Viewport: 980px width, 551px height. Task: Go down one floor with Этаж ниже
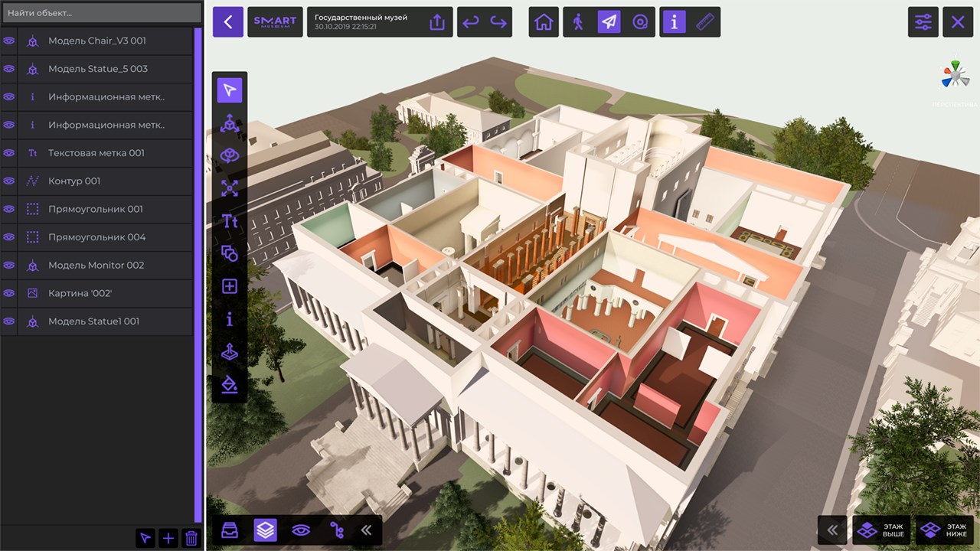pyautogui.click(x=944, y=530)
